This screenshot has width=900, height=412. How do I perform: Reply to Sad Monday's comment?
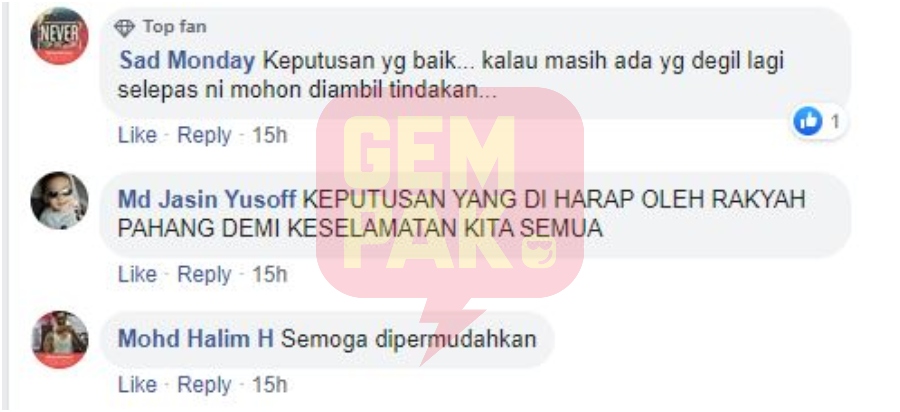(204, 135)
